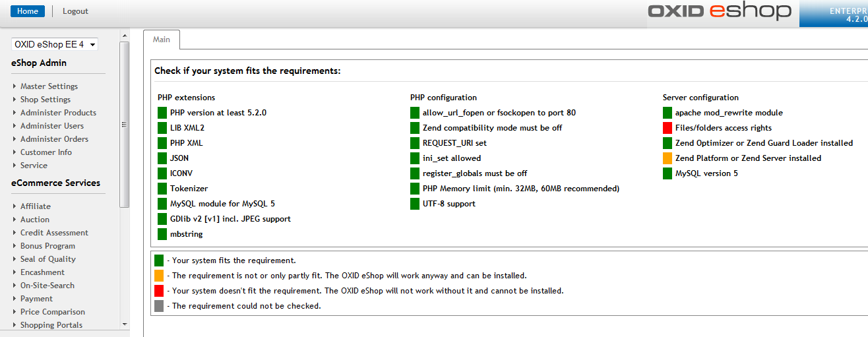Image resolution: width=868 pixels, height=337 pixels.
Task: Click the Logout link
Action: pyautogui.click(x=75, y=11)
